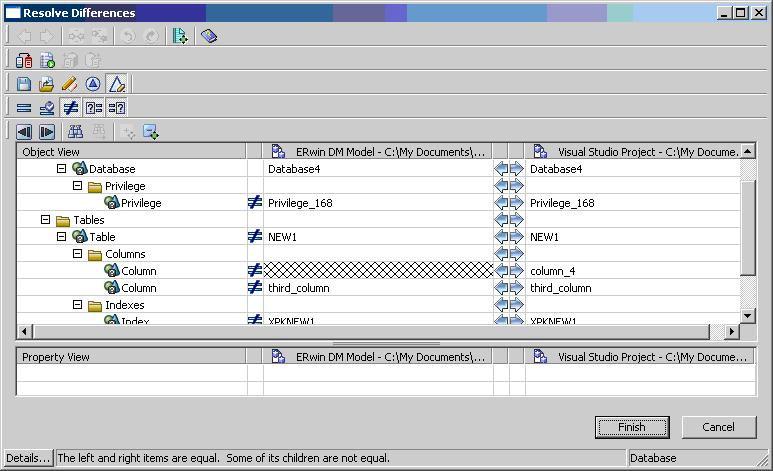Collapse the Tables folder node
Screen dimensions: 773x471
45,220
